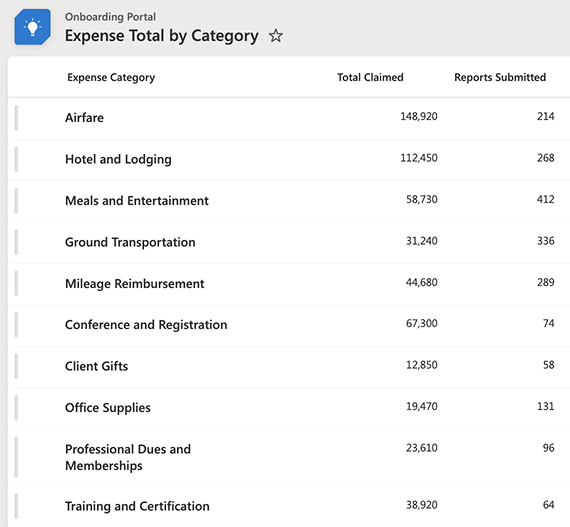Click the selection bar beside Airfare
Viewport: 570px width, 527px height.
click(x=16, y=117)
